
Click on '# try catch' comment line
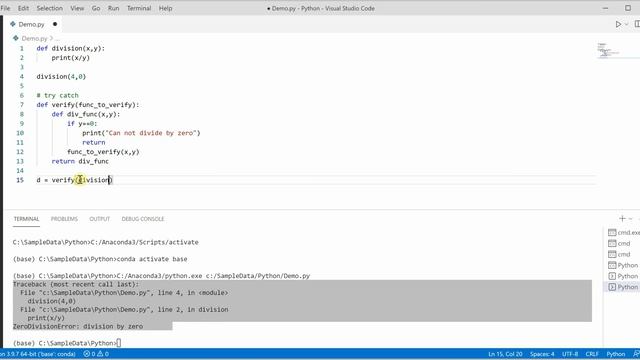tap(57, 96)
